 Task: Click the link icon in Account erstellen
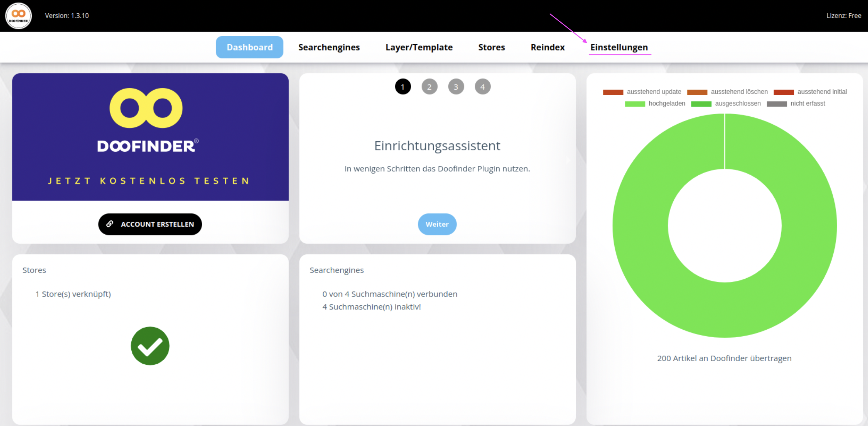click(x=110, y=224)
